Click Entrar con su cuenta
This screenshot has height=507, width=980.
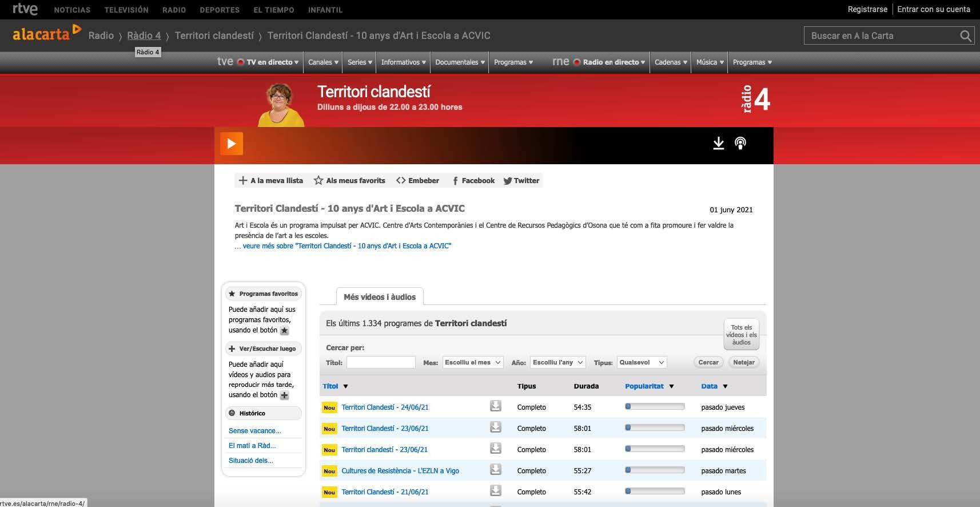[x=934, y=9]
